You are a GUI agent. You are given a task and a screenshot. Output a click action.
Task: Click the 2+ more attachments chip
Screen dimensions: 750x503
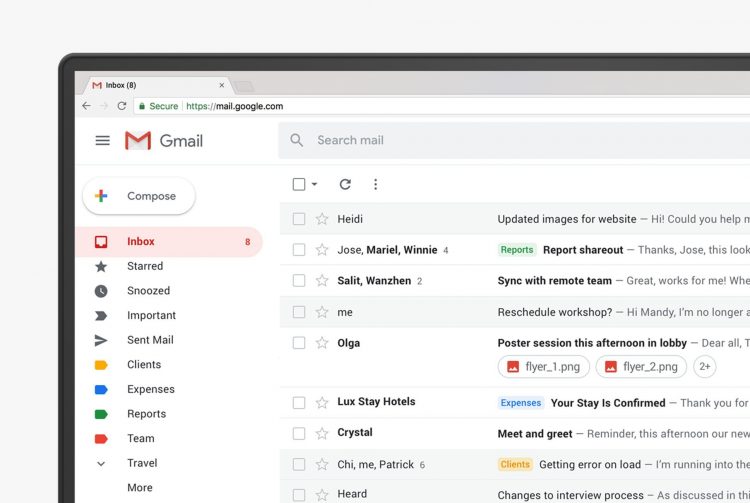pos(705,367)
